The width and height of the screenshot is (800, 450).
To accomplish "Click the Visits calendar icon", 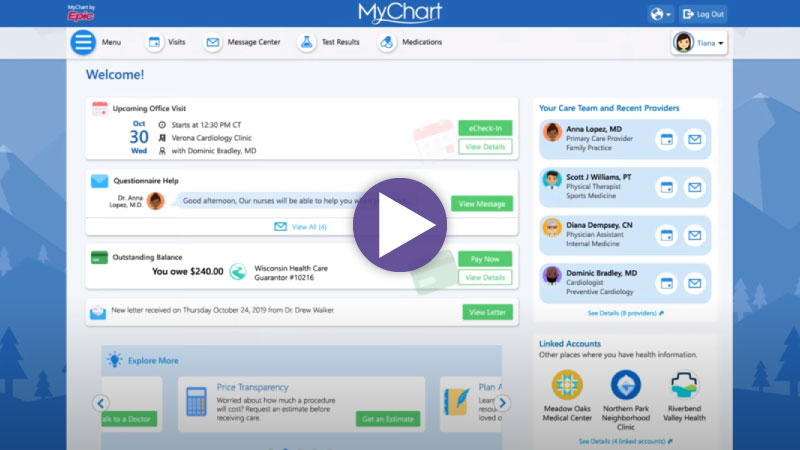I will (154, 42).
